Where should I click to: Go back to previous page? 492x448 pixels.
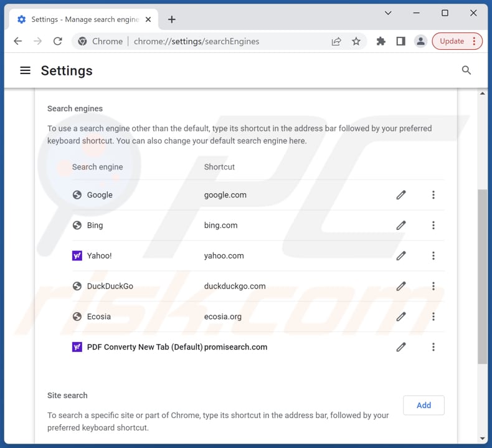coord(18,41)
